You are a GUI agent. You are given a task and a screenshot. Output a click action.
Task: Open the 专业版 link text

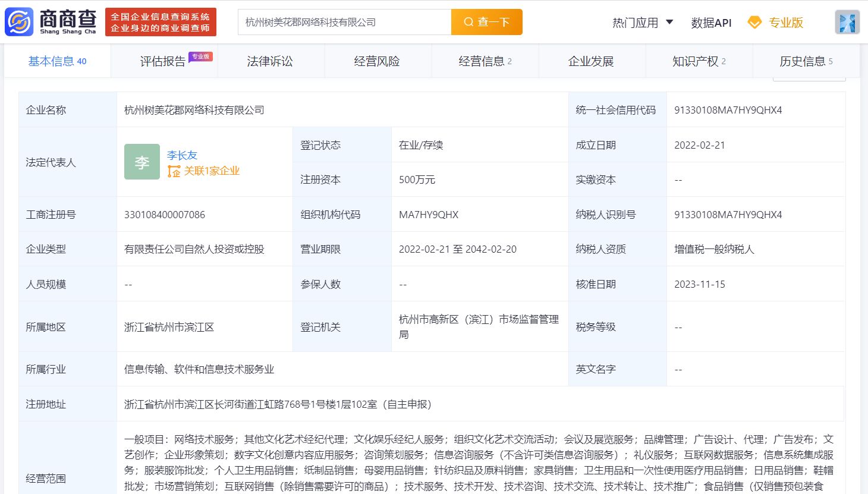tap(786, 23)
